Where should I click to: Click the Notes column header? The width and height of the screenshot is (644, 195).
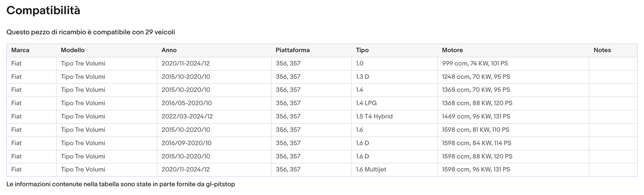pyautogui.click(x=602, y=50)
